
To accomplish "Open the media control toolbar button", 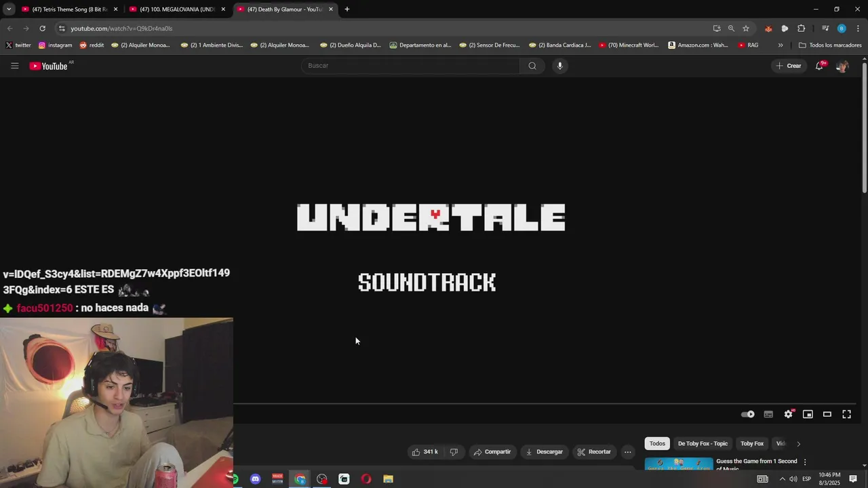I will point(825,28).
